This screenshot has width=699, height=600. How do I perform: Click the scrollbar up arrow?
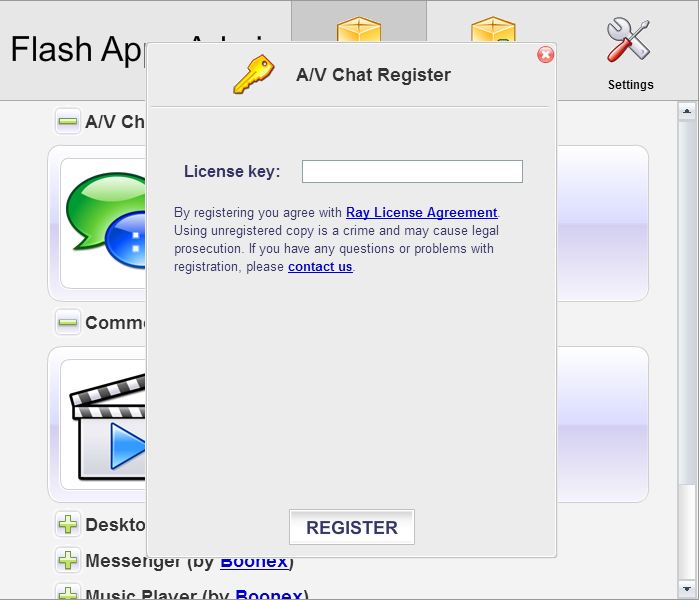(x=686, y=111)
